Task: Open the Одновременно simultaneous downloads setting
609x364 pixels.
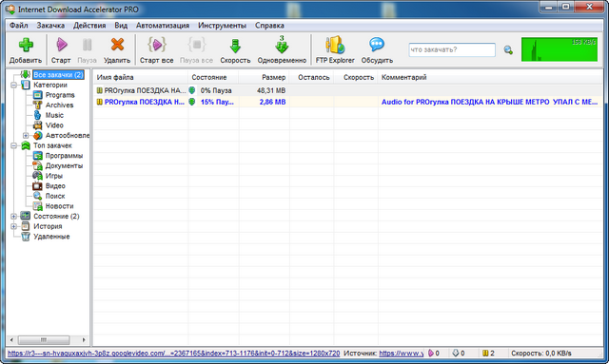Action: pyautogui.click(x=282, y=49)
